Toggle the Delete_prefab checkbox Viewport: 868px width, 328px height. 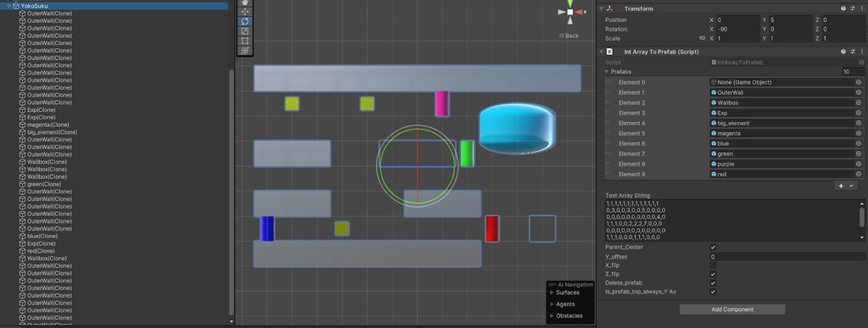point(713,282)
